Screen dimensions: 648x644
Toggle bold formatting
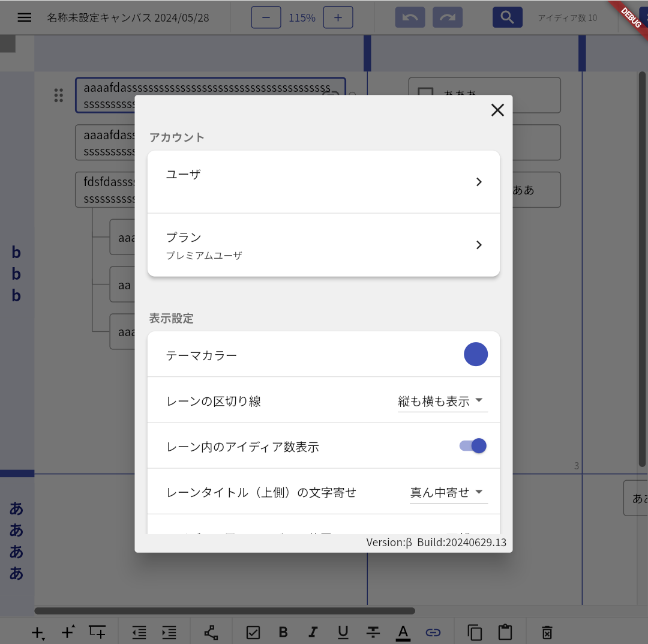[x=283, y=632]
